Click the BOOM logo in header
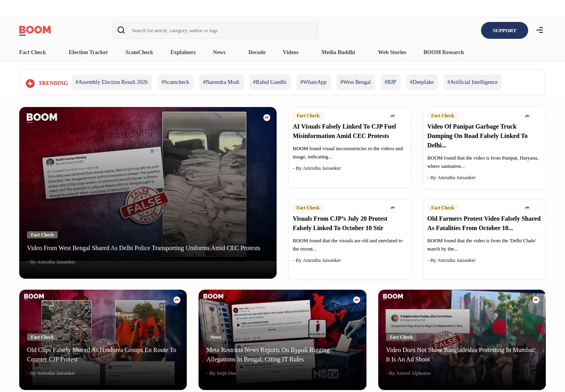Screen dimensions: 565x392 [35, 30]
